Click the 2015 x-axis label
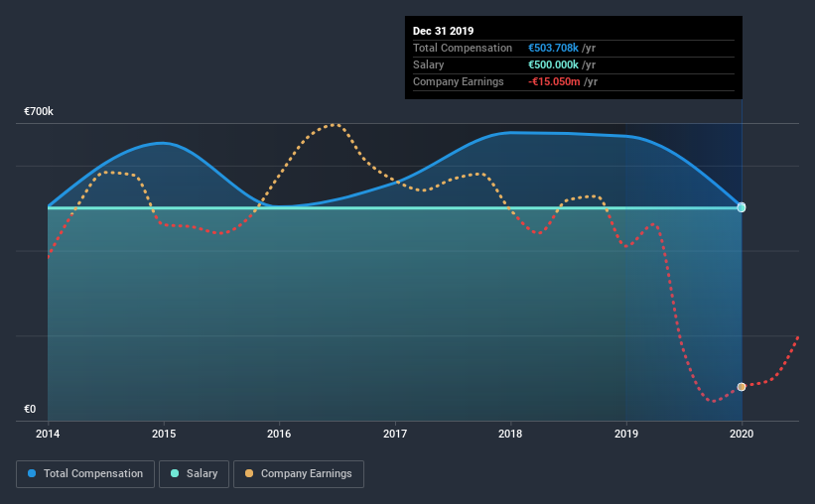The width and height of the screenshot is (815, 504). coord(164,434)
